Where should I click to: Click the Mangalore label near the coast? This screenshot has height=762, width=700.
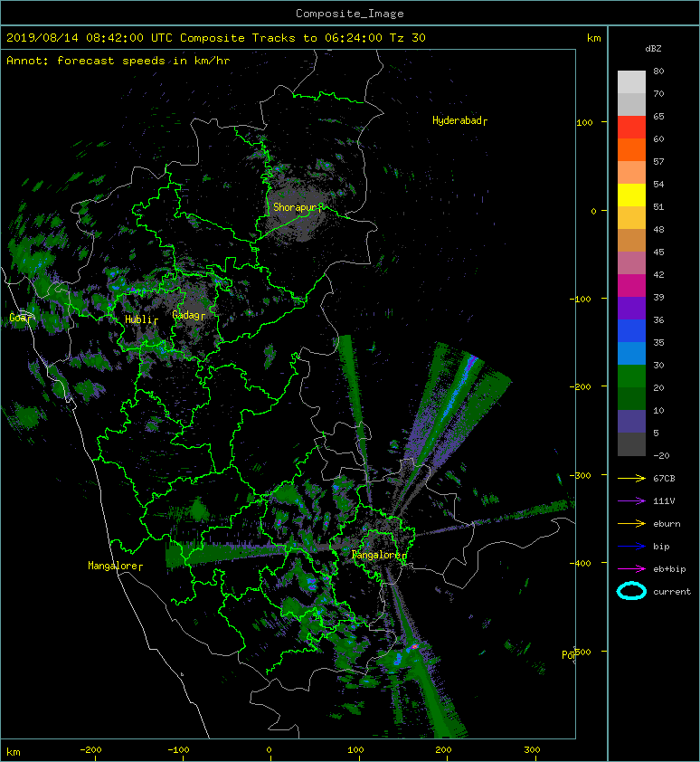click(x=113, y=566)
